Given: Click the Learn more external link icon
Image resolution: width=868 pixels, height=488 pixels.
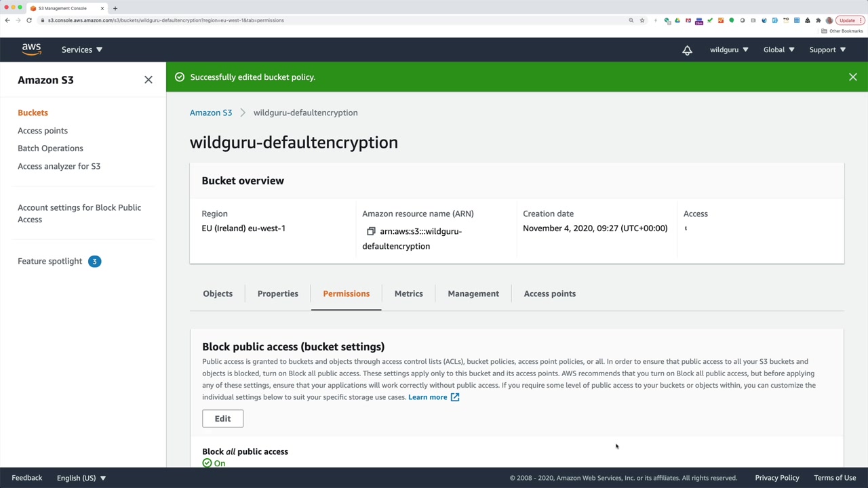Looking at the screenshot, I should (x=455, y=397).
